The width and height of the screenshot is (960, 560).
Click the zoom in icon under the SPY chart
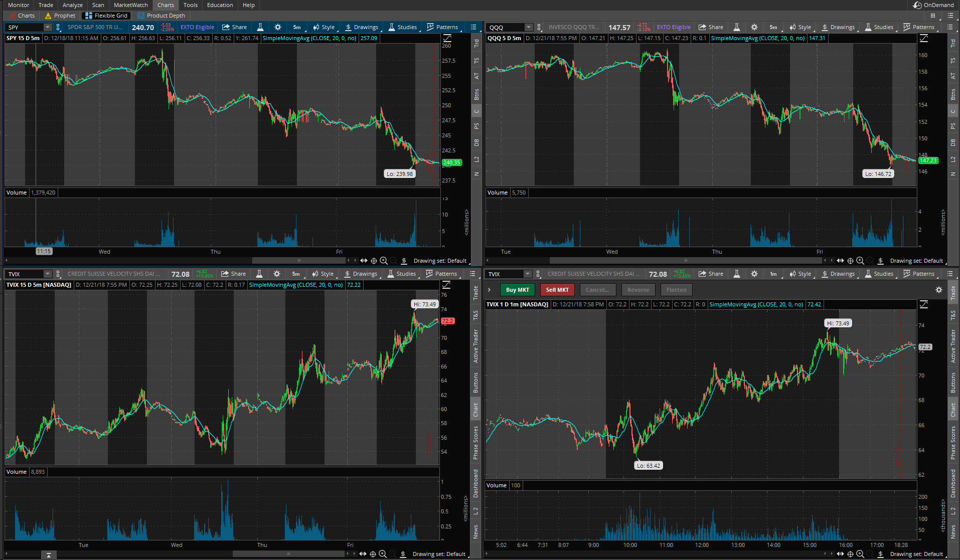(384, 261)
